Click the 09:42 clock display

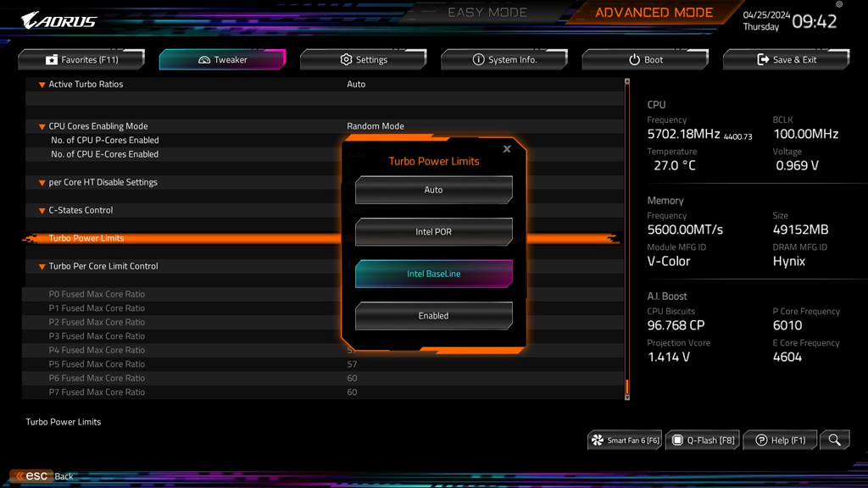point(815,21)
